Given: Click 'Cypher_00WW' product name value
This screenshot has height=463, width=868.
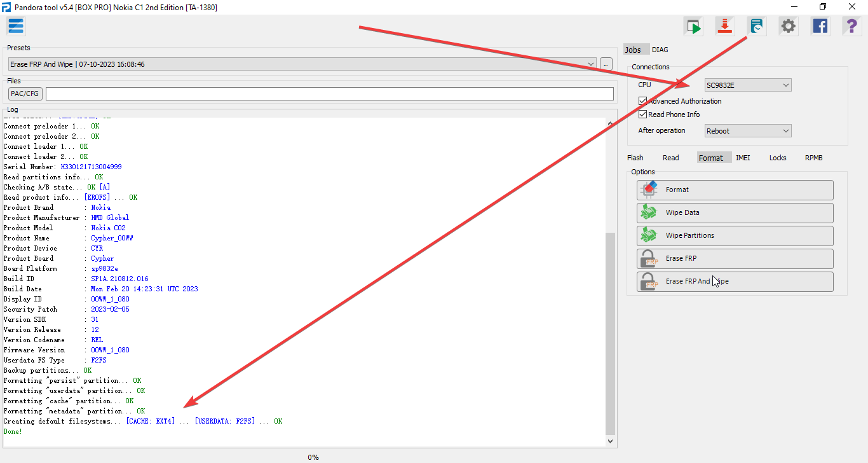Looking at the screenshot, I should 112,238.
